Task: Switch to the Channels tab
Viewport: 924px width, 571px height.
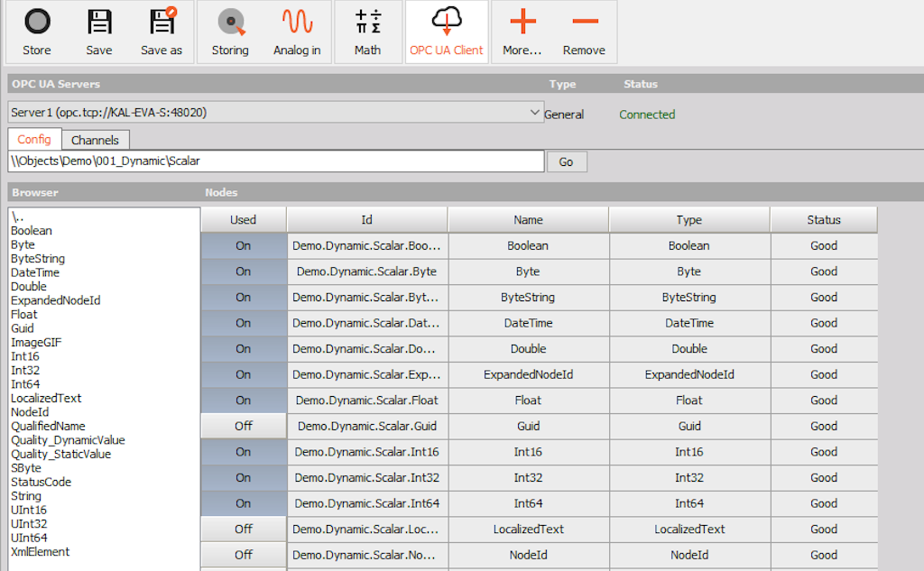Action: click(95, 140)
